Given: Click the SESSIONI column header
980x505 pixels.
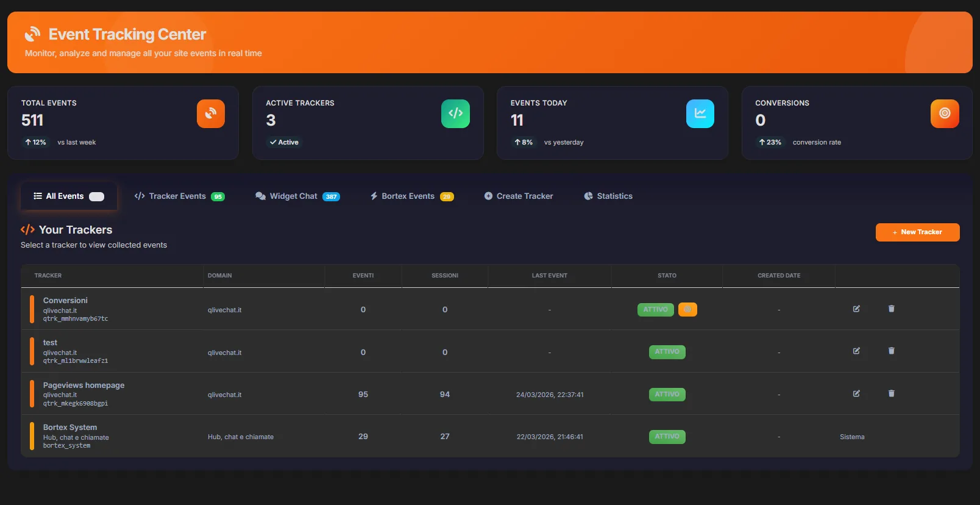Looking at the screenshot, I should click(x=445, y=276).
